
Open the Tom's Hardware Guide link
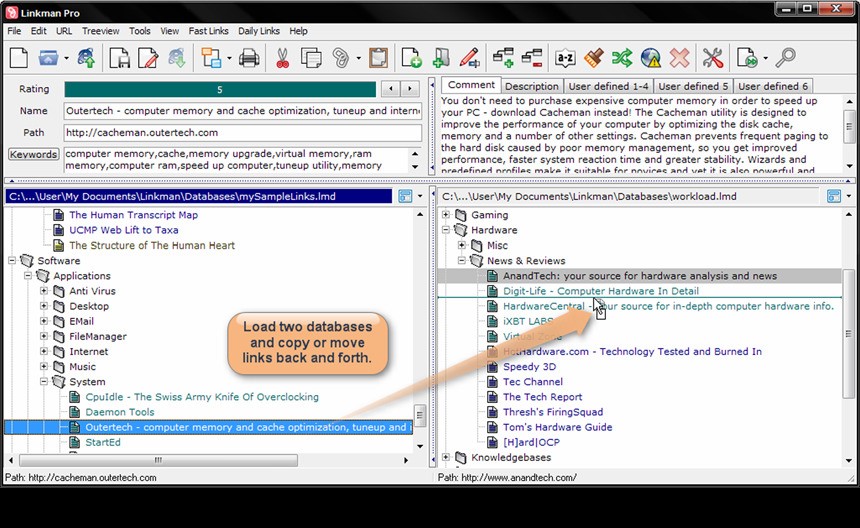pyautogui.click(x=557, y=427)
